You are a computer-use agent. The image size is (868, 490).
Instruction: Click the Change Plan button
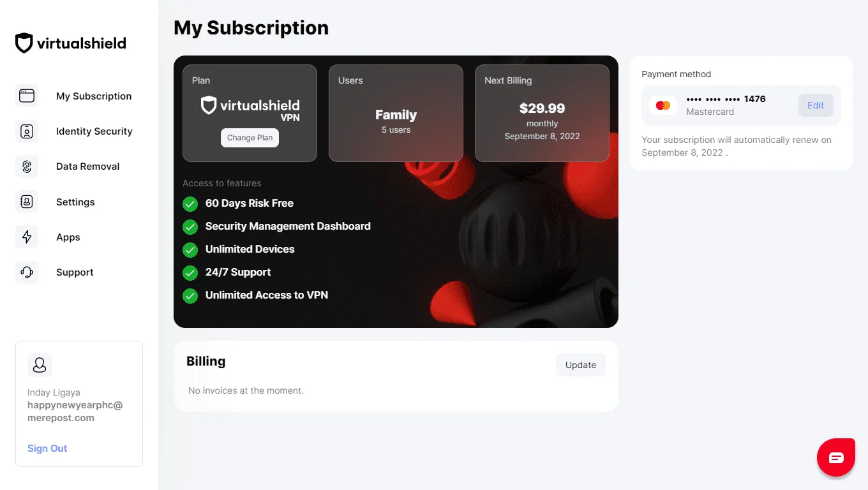[x=250, y=138]
